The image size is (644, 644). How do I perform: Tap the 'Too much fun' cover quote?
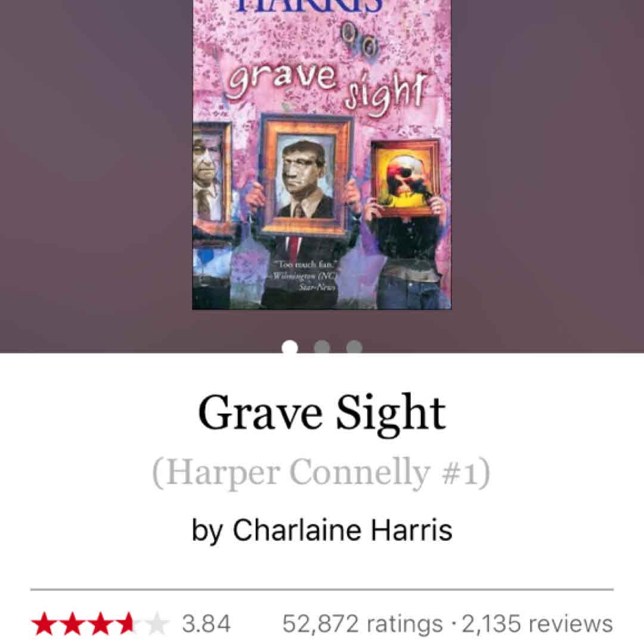305,275
